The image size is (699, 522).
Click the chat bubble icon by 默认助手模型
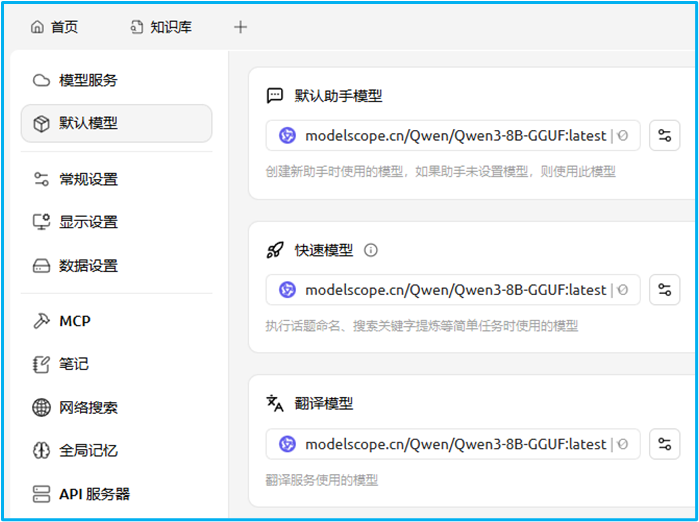pyautogui.click(x=275, y=95)
